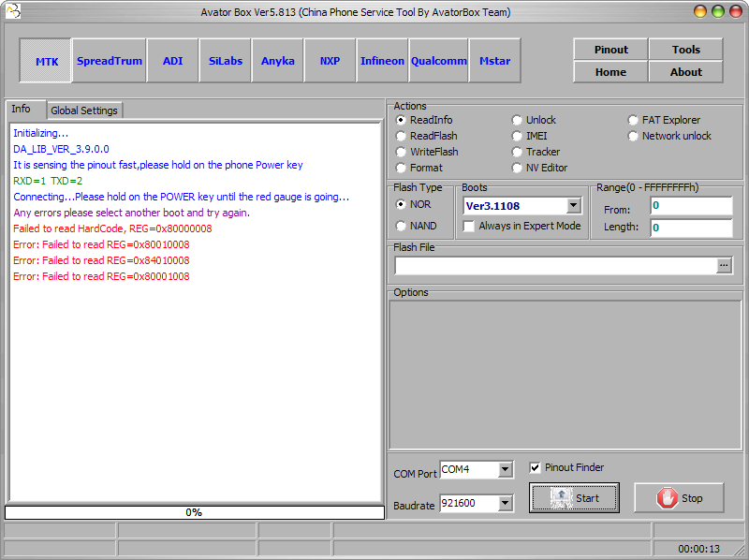The height and width of the screenshot is (560, 749).
Task: Open the ADI platform tab
Action: tap(172, 61)
